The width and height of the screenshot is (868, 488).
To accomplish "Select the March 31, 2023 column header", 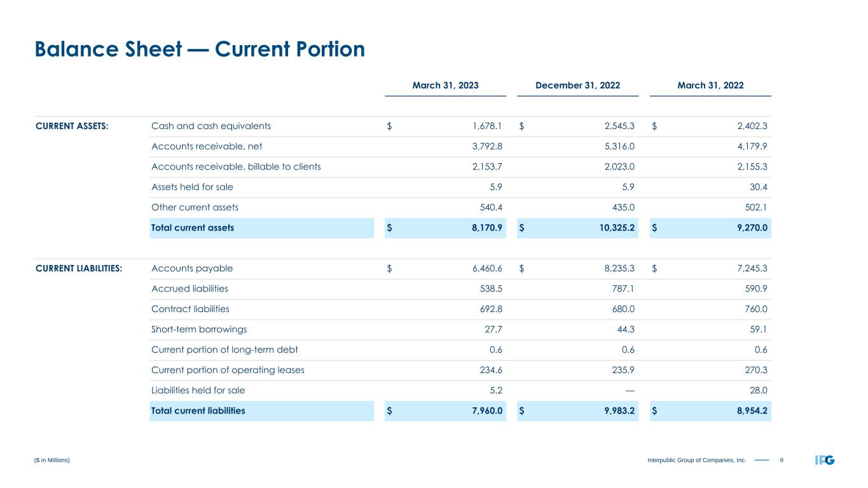I will pos(445,85).
